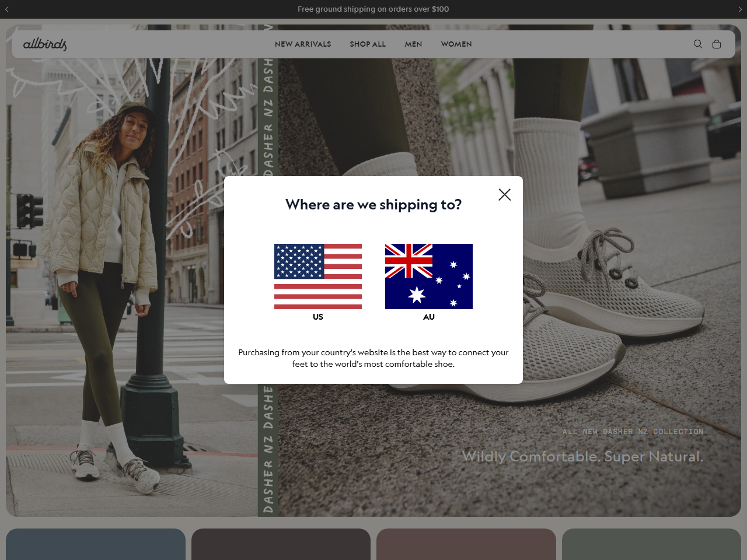Click the 'All New Dasher NZ Collection' text

pyautogui.click(x=633, y=432)
